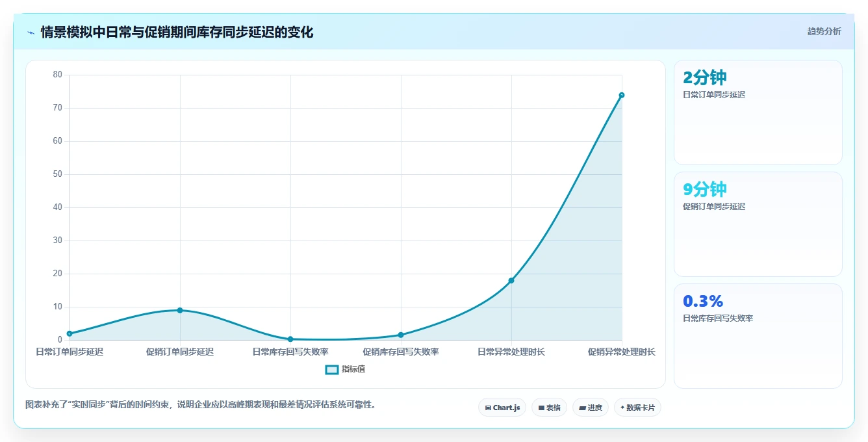Click the data point for 日常订单同步延迟
868x442 pixels.
[70, 333]
